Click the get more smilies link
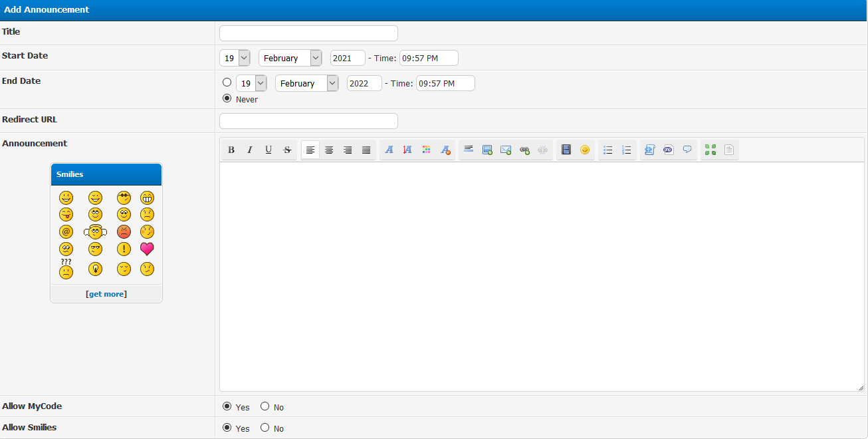 tap(106, 294)
